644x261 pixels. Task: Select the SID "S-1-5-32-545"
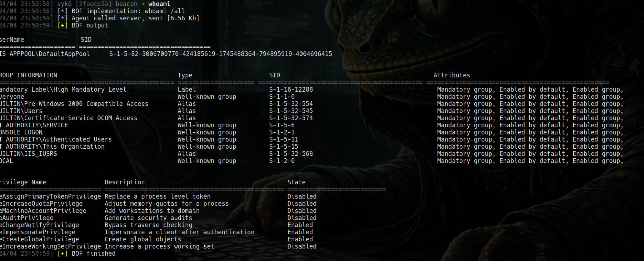[x=291, y=111]
